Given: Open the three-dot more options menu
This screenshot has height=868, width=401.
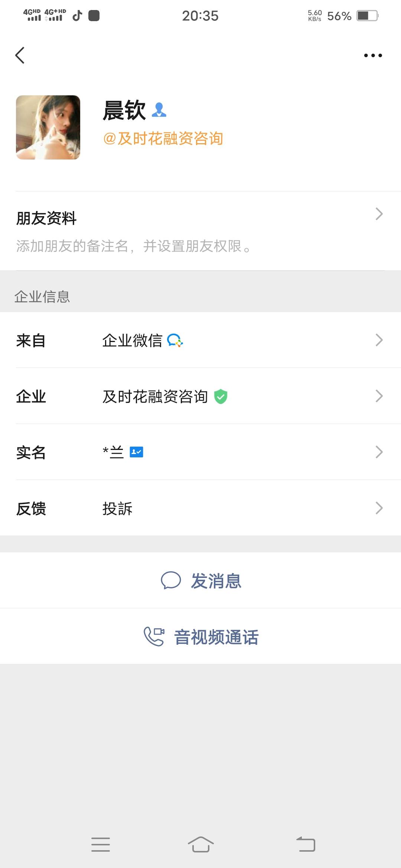Looking at the screenshot, I should [373, 55].
